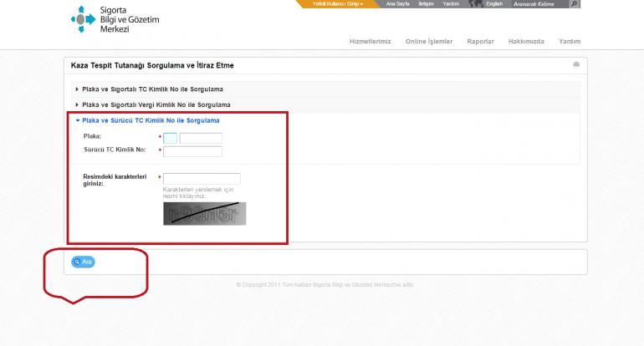Open the Yetkili Kullanıcı Girişi dropdown
Viewport: 644px width, 346px height.
[338, 3]
